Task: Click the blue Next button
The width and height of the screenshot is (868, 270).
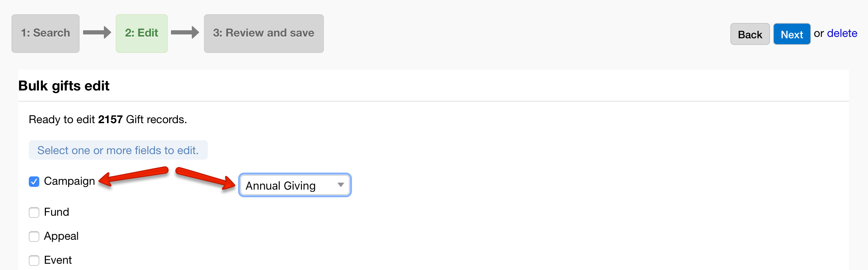Action: click(792, 34)
